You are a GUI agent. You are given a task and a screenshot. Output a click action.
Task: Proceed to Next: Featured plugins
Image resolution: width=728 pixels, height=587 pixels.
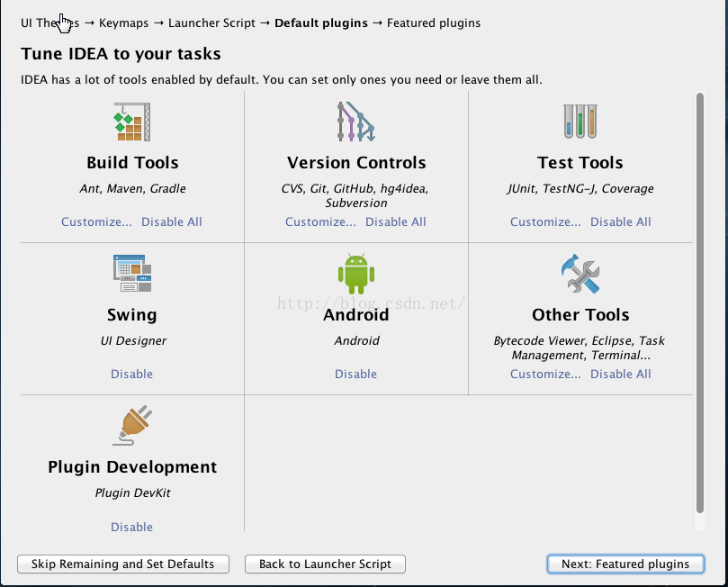click(625, 564)
